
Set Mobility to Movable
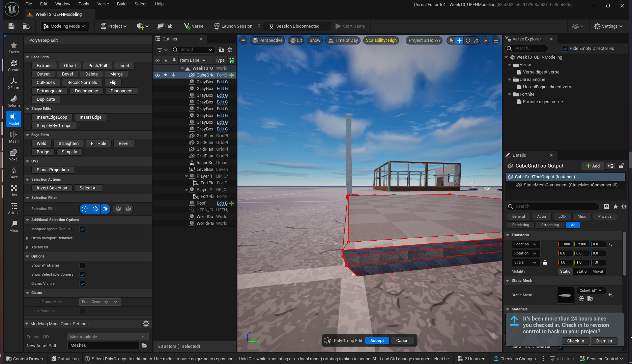598,272
